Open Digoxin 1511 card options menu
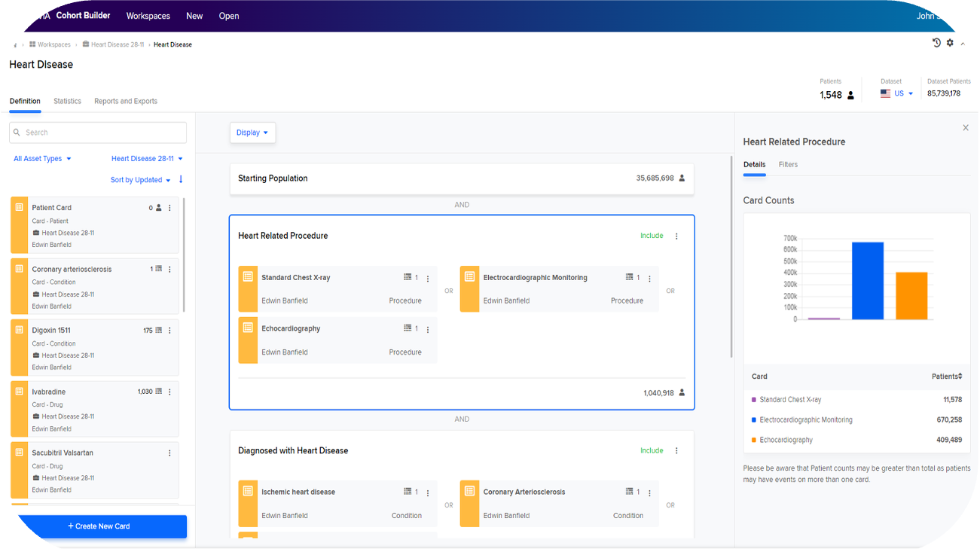The image size is (980, 555). tap(169, 331)
